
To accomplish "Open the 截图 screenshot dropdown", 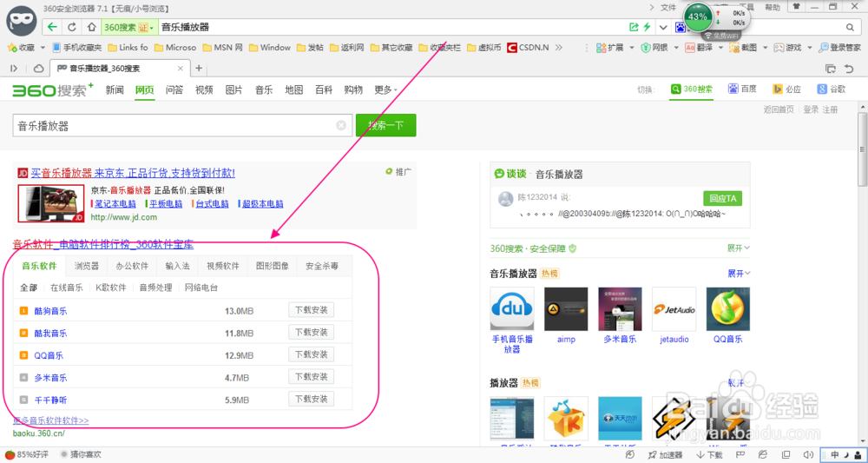I will pos(748,48).
